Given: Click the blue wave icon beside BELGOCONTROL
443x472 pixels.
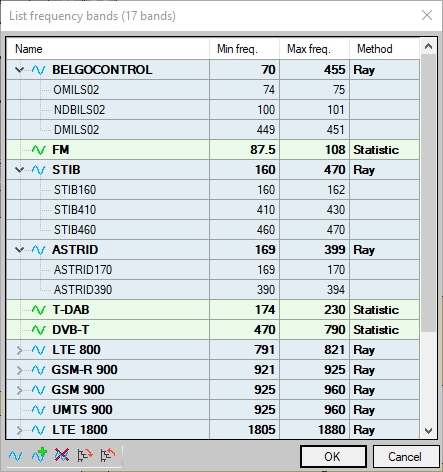Looking at the screenshot, I should (x=39, y=70).
